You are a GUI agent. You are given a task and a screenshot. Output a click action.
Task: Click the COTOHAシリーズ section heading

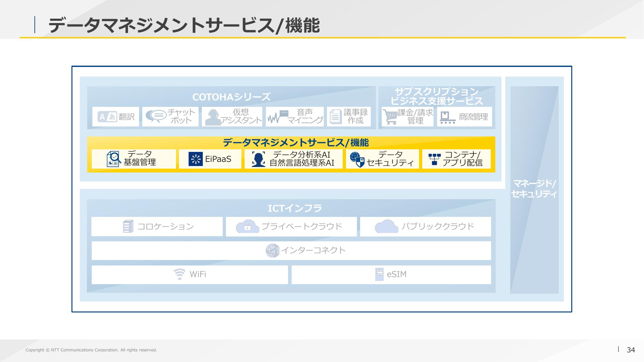(x=231, y=97)
